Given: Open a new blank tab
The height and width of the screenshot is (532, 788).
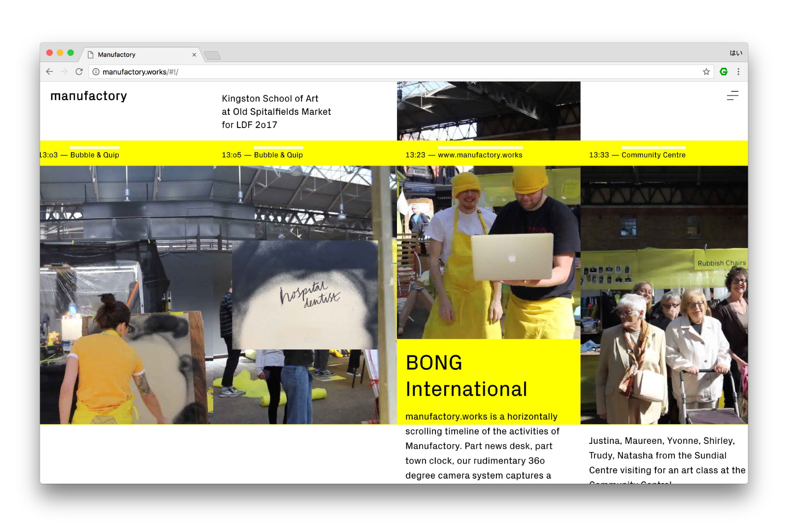Looking at the screenshot, I should point(212,55).
